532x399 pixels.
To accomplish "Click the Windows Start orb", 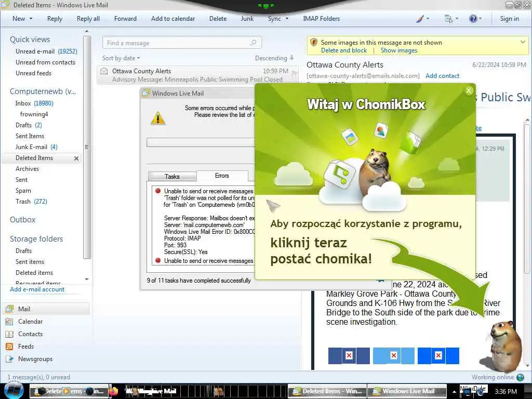I will point(14,390).
